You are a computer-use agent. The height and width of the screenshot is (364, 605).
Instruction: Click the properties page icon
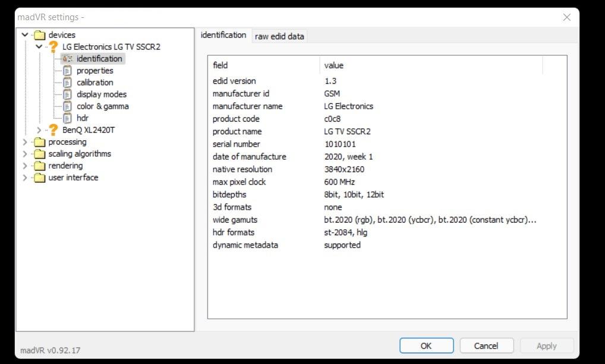point(67,71)
